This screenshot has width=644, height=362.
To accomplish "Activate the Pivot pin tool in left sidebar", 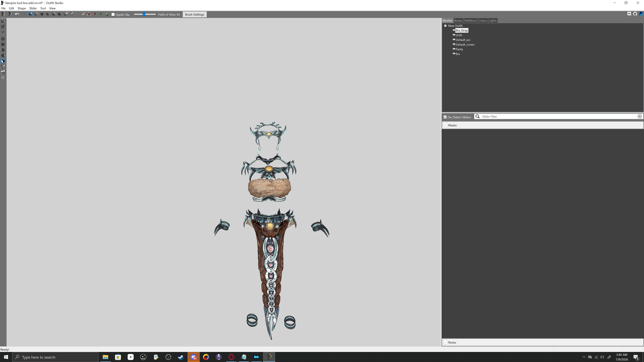I will pyautogui.click(x=3, y=27).
